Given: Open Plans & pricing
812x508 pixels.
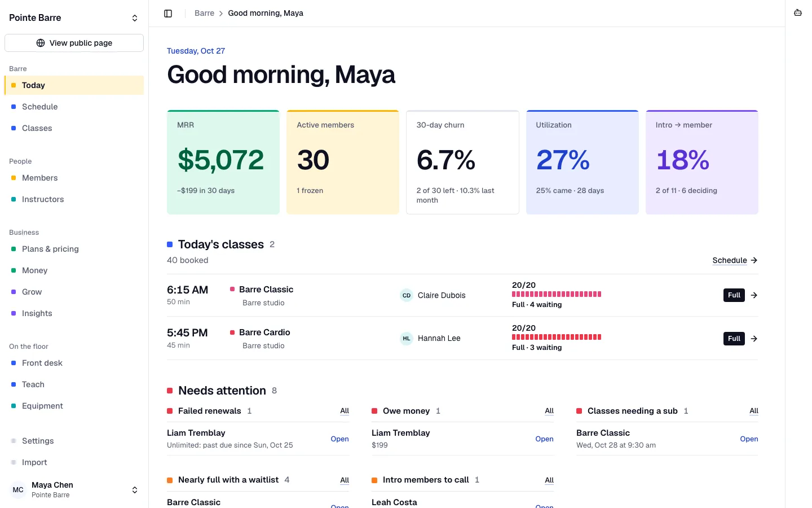Looking at the screenshot, I should (74, 249).
